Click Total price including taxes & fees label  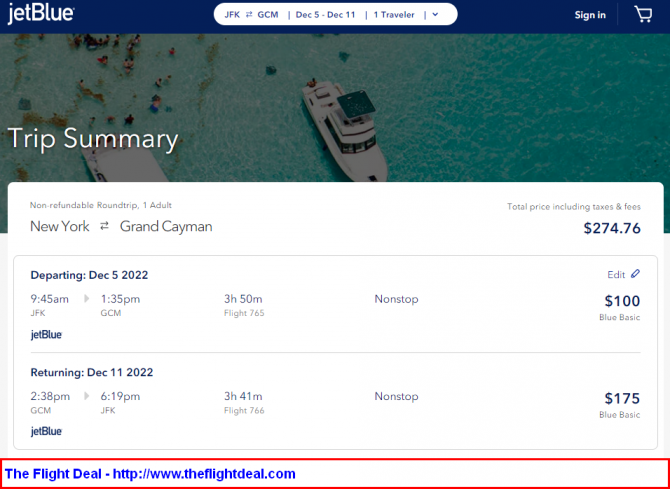point(574,206)
